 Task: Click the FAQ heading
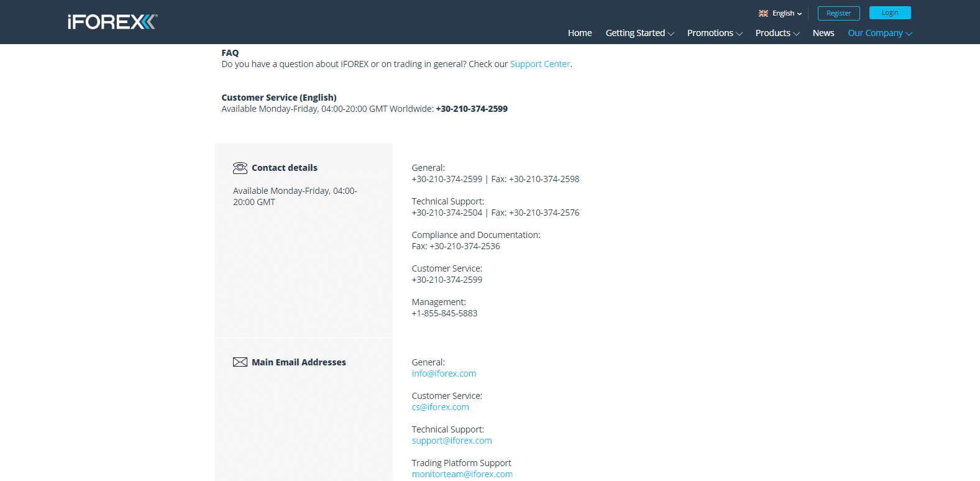coord(230,53)
